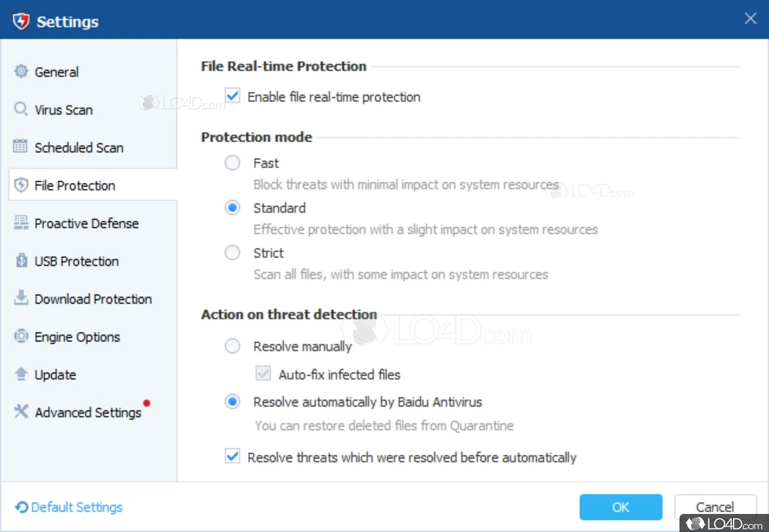This screenshot has width=769, height=532.
Task: Uncheck Resolve threats resolved before automatically
Action: pos(233,457)
